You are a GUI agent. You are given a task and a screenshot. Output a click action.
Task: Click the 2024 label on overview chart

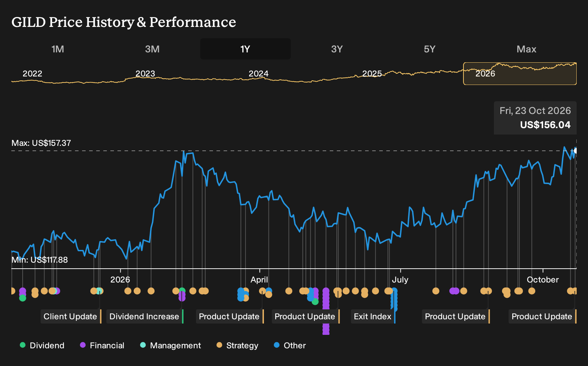(x=259, y=74)
